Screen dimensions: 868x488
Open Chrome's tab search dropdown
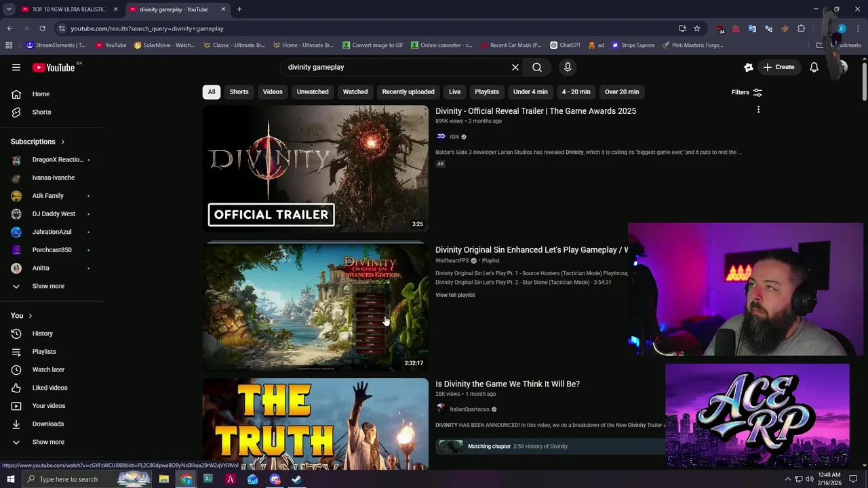[x=9, y=9]
